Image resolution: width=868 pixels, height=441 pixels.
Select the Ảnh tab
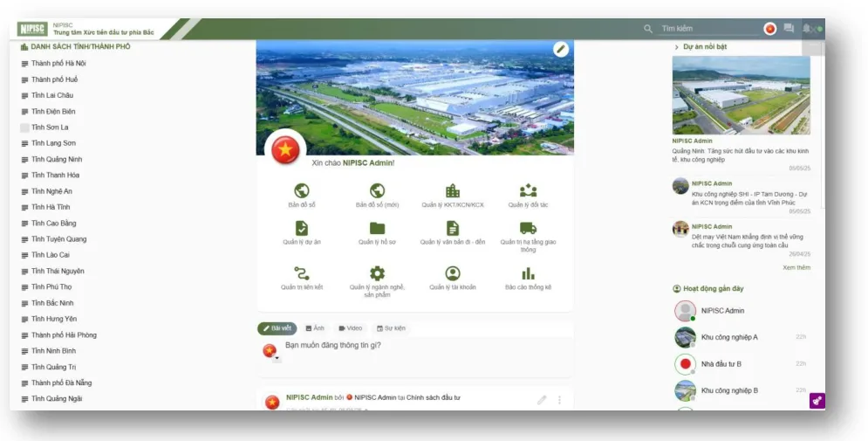[315, 328]
